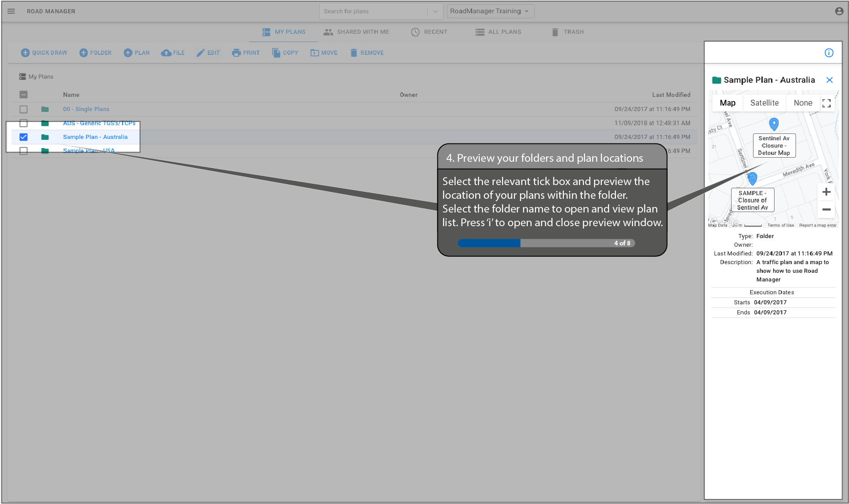Create a new Folder
849x504 pixels.
[95, 53]
